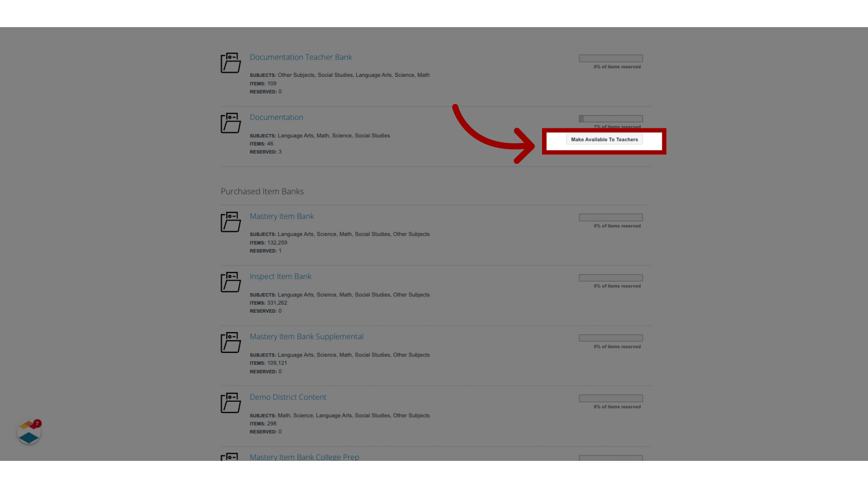
Task: Toggle reserved items for Documentation bank
Action: (x=604, y=139)
